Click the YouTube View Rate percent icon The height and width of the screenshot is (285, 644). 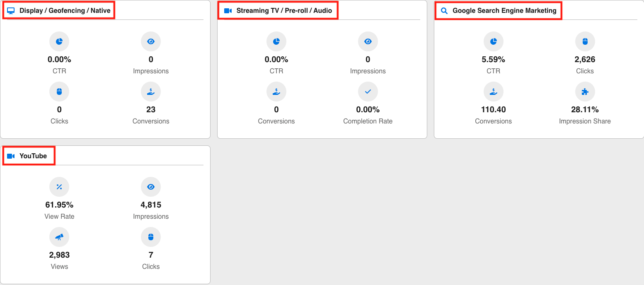59,187
